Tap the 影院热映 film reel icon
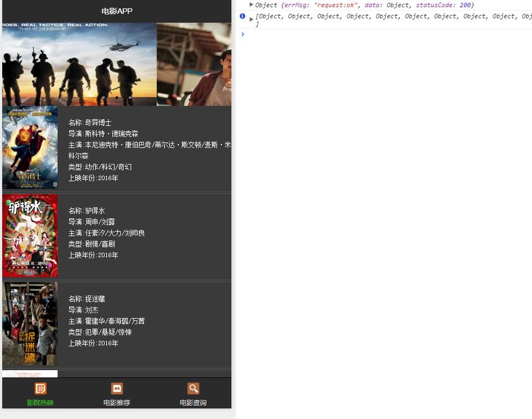The height and width of the screenshot is (419, 532). tap(40, 389)
